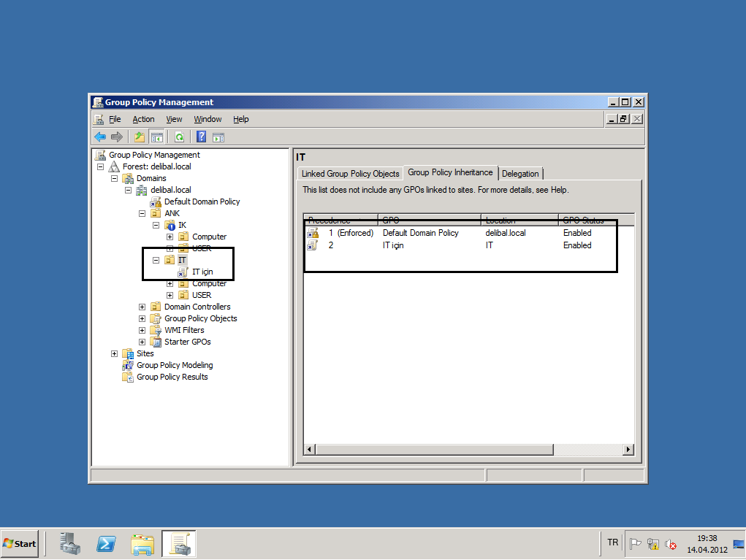The width and height of the screenshot is (746, 560).
Task: Click the Refresh toolbar icon
Action: tap(179, 137)
